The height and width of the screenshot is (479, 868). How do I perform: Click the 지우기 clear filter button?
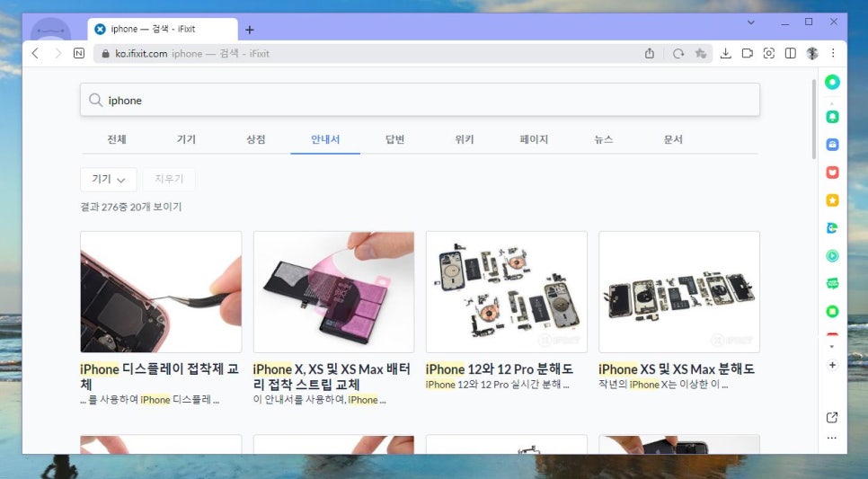(169, 180)
